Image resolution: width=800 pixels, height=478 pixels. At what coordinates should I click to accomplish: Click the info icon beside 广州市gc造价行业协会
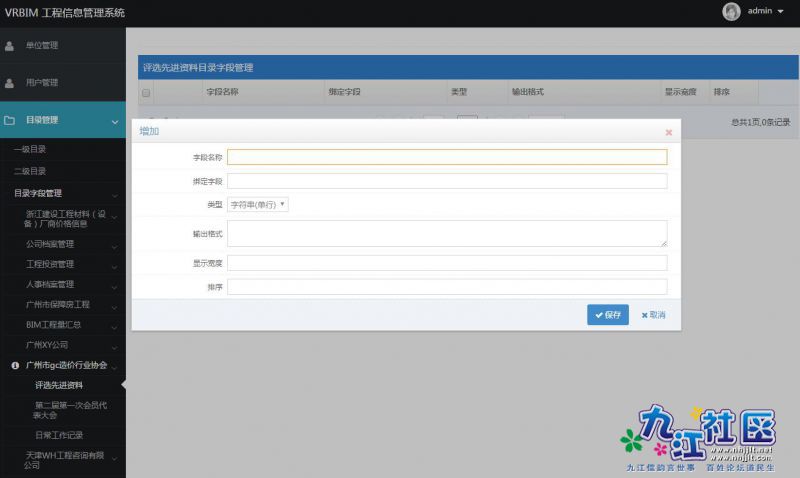(15, 365)
